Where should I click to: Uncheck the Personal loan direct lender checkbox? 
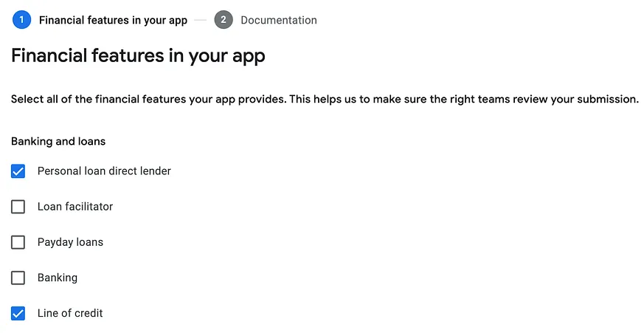(x=18, y=171)
